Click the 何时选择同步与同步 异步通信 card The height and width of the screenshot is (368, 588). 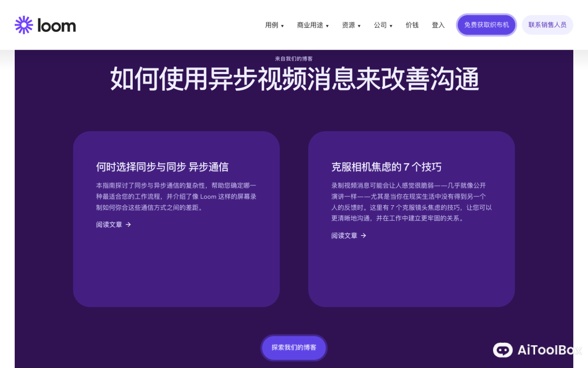pos(176,219)
